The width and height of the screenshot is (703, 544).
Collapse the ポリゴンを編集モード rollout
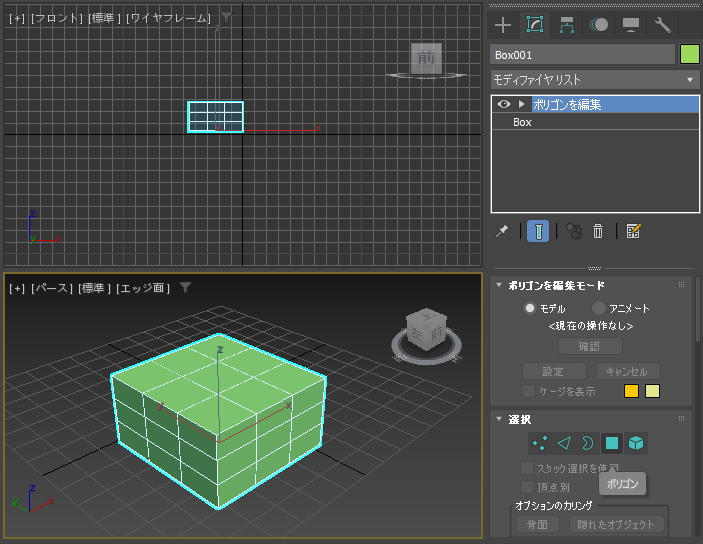click(x=499, y=285)
